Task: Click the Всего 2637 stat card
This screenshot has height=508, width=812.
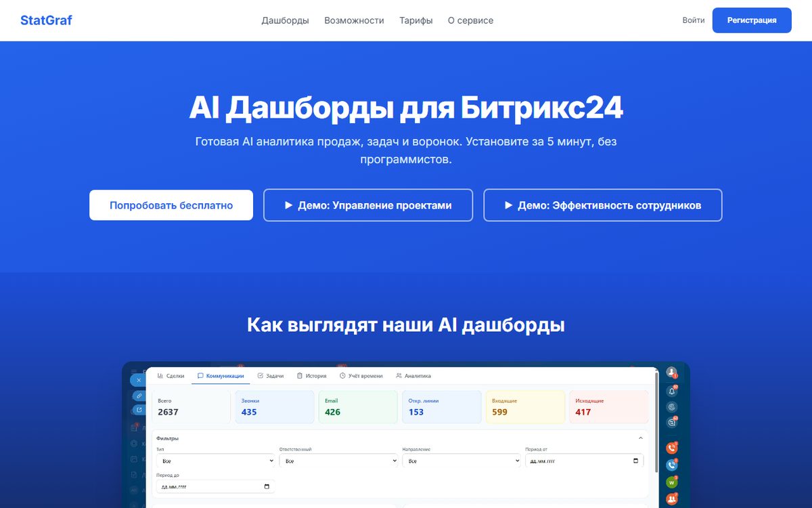Action: click(x=191, y=407)
